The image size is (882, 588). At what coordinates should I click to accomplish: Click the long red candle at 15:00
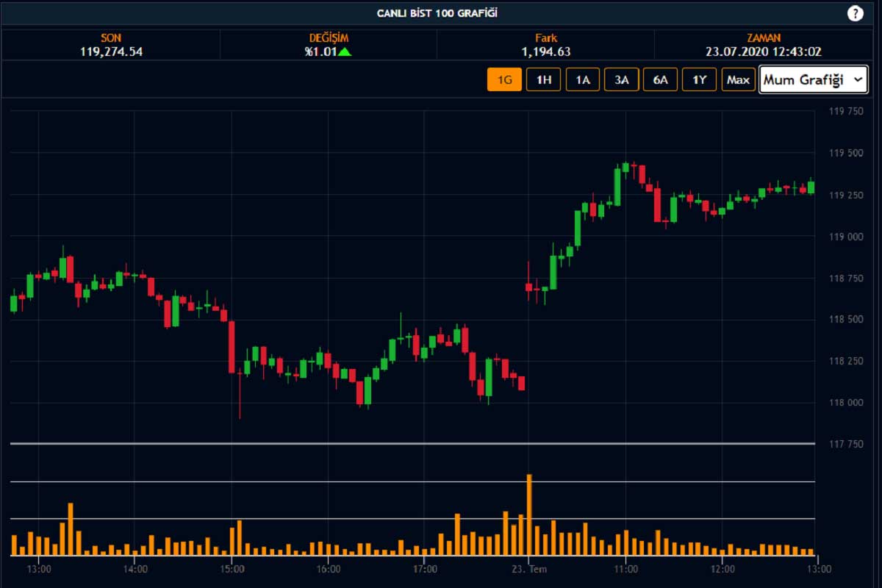click(232, 347)
